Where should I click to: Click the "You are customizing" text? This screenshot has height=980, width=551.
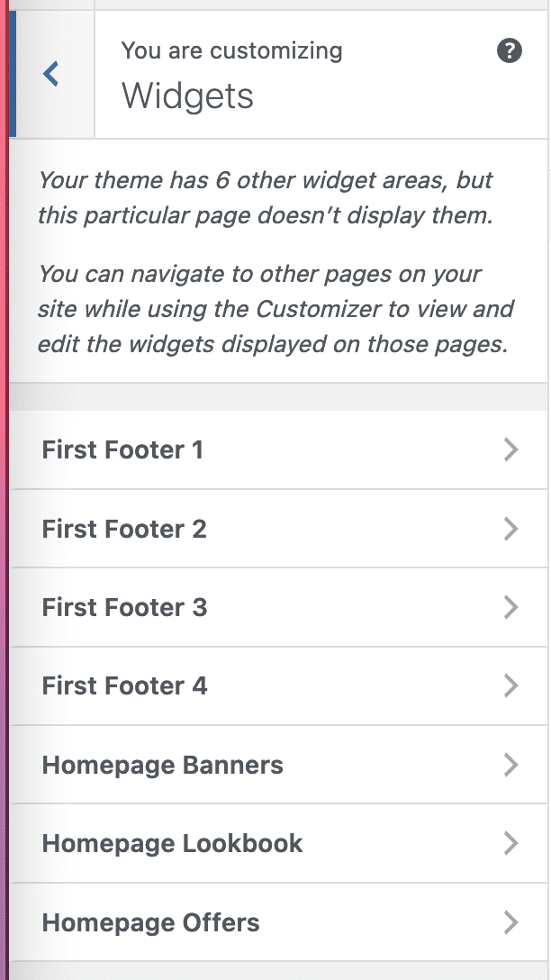(231, 50)
